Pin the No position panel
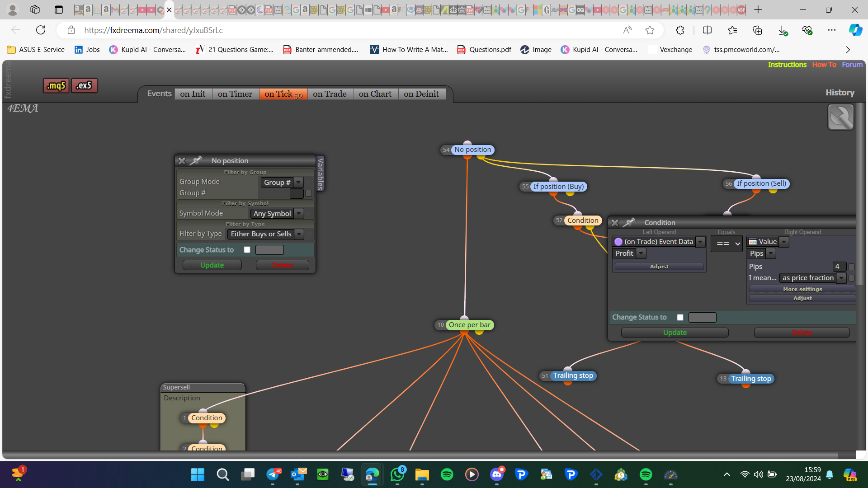The height and width of the screenshot is (488, 868). point(196,160)
